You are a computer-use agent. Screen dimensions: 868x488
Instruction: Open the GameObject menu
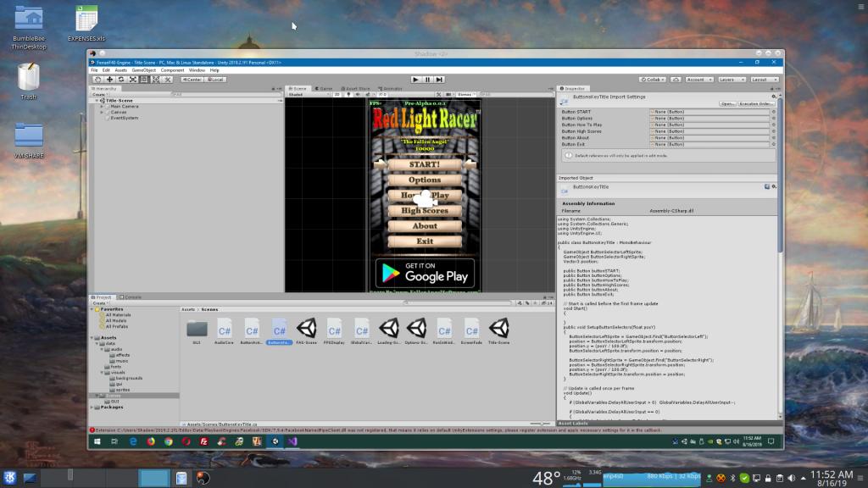143,69
